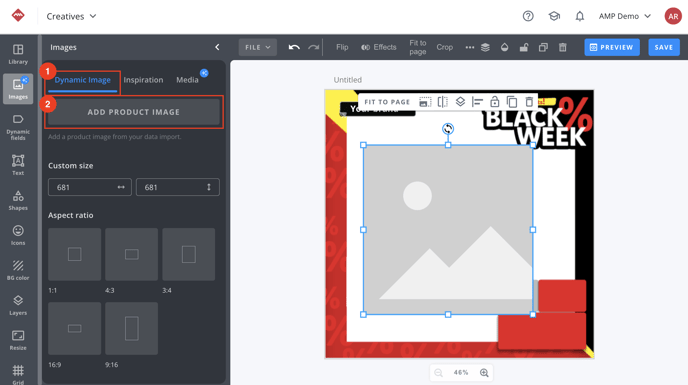Image resolution: width=688 pixels, height=385 pixels.
Task: Select the 9:16 aspect ratio thumbnail
Action: pos(132,328)
